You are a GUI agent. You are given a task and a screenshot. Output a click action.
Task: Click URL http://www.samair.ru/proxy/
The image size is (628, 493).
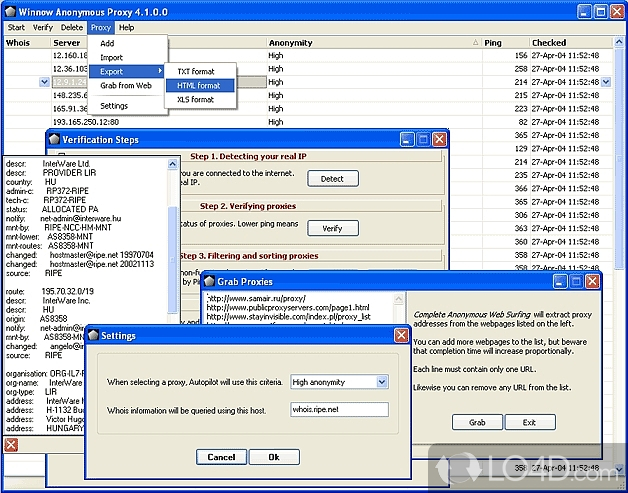(258, 298)
